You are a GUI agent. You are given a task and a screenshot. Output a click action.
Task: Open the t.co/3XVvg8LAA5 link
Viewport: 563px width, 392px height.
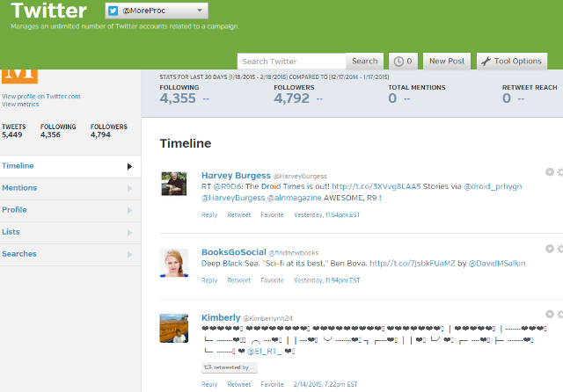(376, 186)
